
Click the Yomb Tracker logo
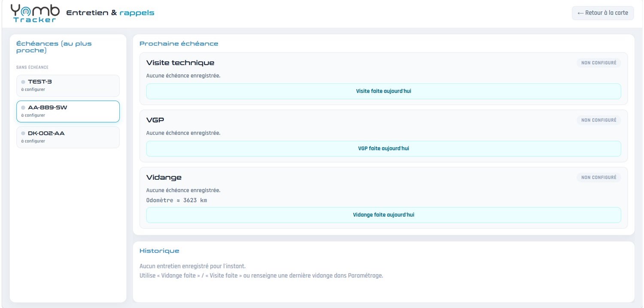point(35,13)
